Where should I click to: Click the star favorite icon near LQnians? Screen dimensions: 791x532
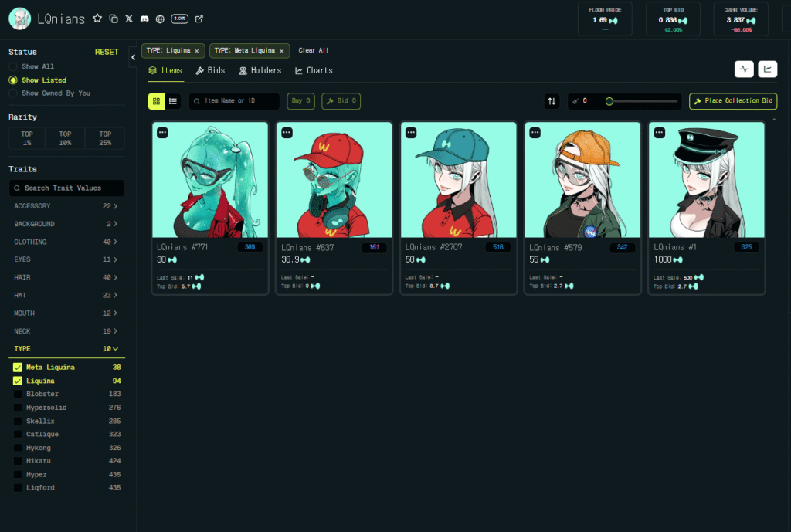(97, 19)
